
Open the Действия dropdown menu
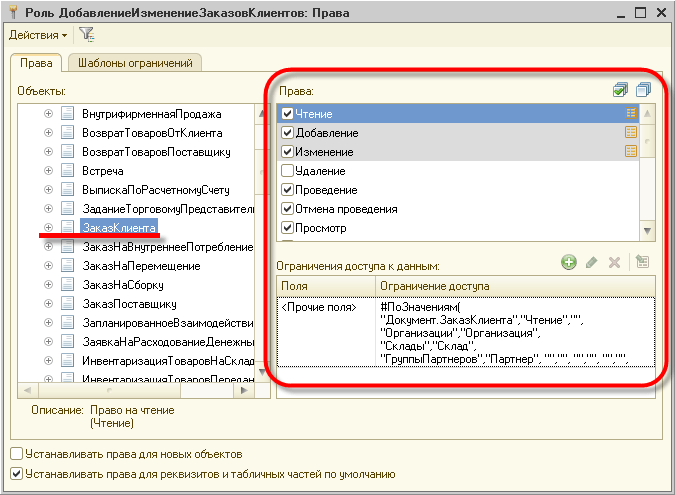[38, 35]
